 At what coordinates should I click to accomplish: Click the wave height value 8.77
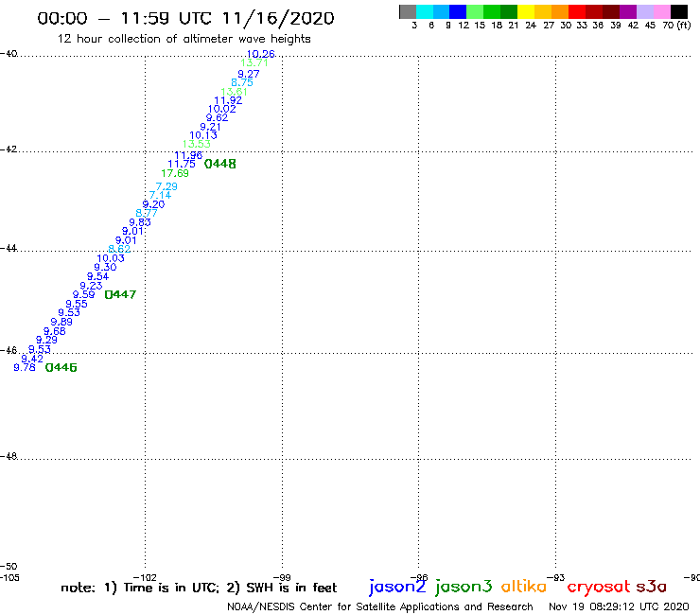(147, 213)
